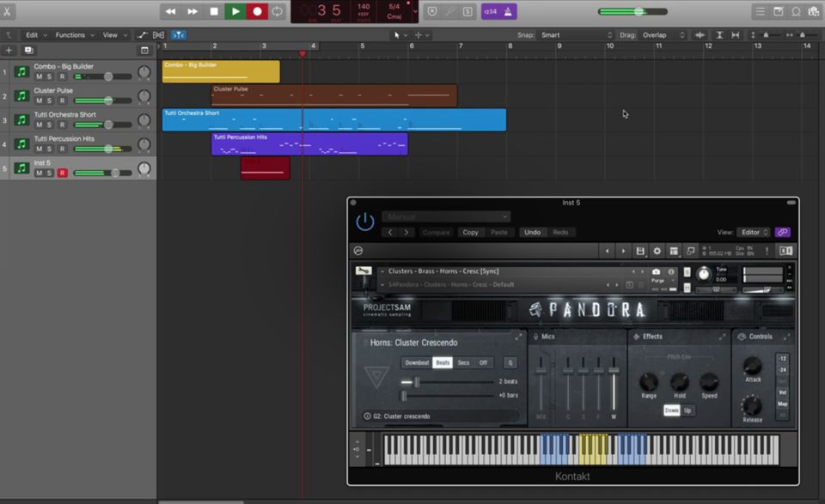Screen dimensions: 825x504
Task: Open Kontakt settings gear icon
Action: (x=657, y=251)
